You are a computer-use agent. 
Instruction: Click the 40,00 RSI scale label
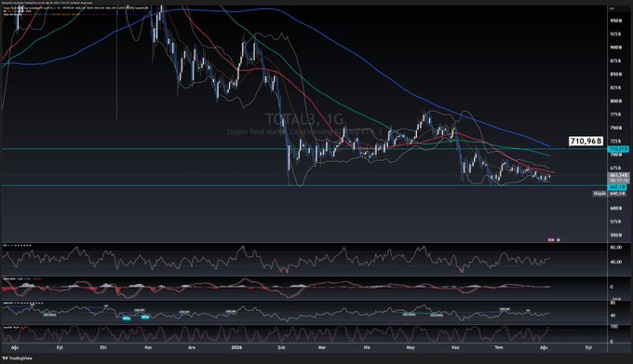[x=616, y=262]
